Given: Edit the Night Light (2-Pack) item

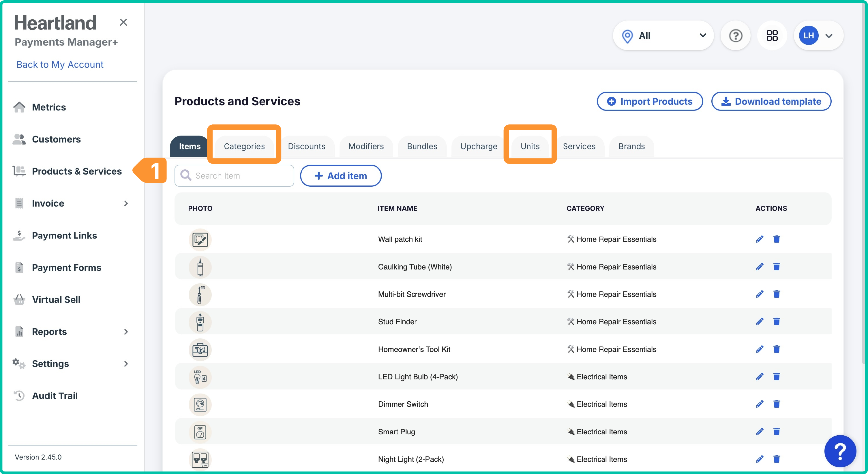Looking at the screenshot, I should pyautogui.click(x=760, y=459).
